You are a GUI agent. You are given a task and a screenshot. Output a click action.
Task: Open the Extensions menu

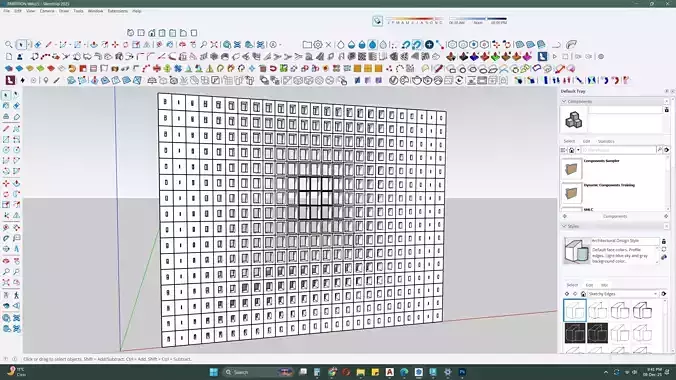(117, 11)
